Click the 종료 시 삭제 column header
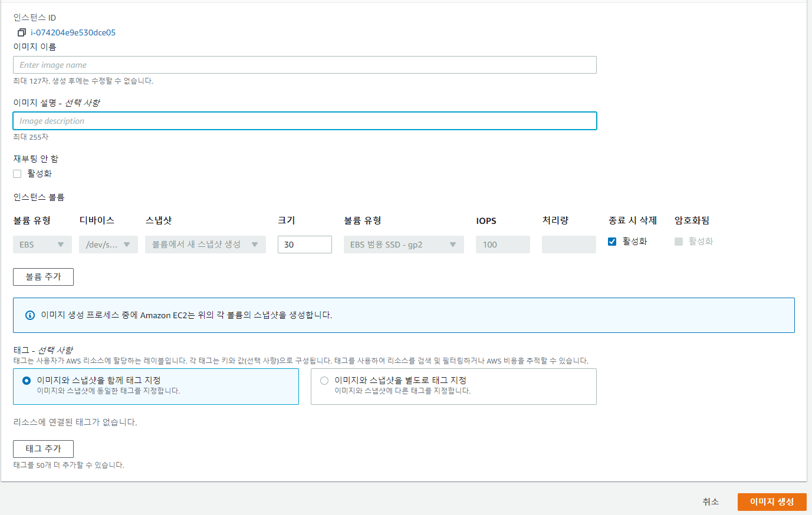The width and height of the screenshot is (812, 515). tap(633, 220)
